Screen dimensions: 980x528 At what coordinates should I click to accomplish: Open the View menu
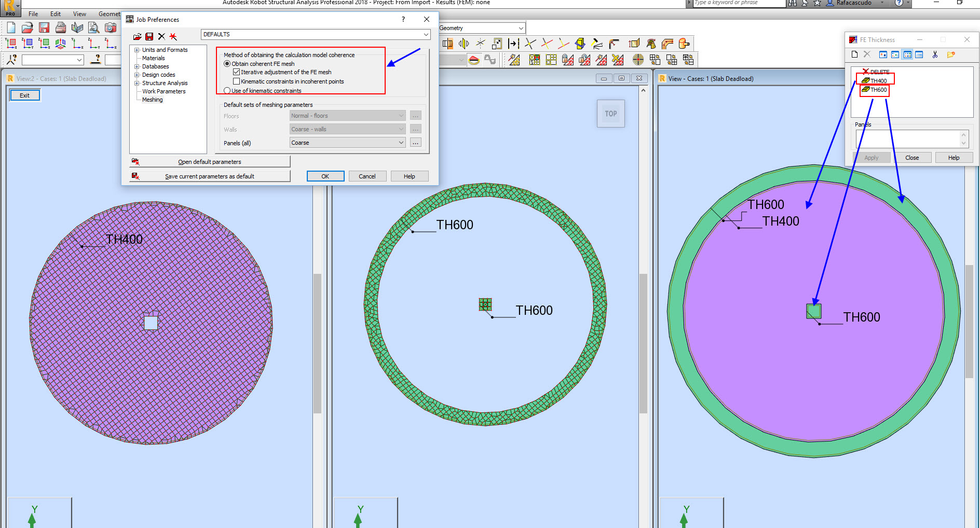[79, 14]
